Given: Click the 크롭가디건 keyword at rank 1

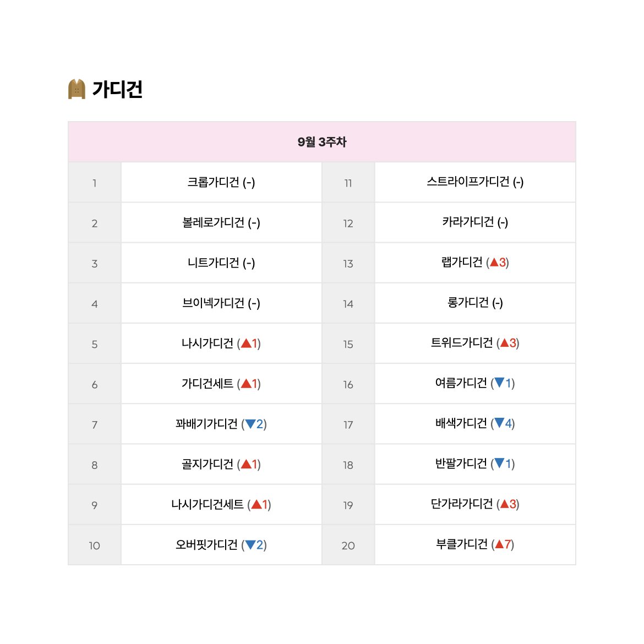Looking at the screenshot, I should tap(213, 182).
